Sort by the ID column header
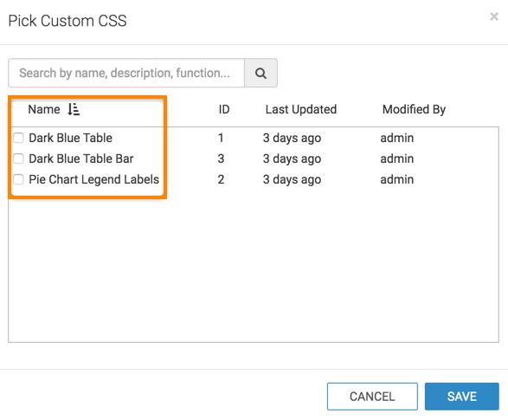 click(x=224, y=109)
